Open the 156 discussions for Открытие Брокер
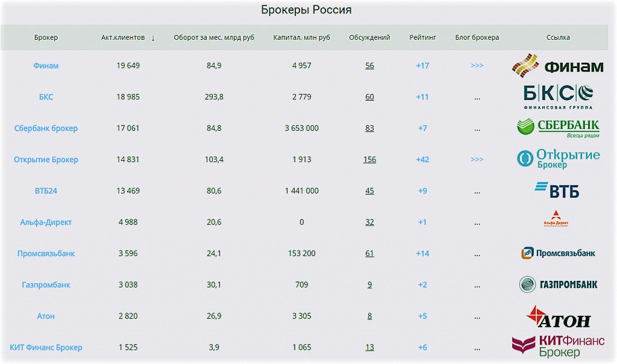The height and width of the screenshot is (364, 617). coord(369,159)
